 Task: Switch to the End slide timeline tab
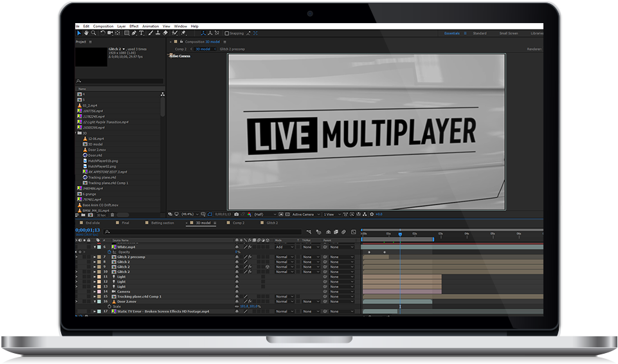point(93,223)
